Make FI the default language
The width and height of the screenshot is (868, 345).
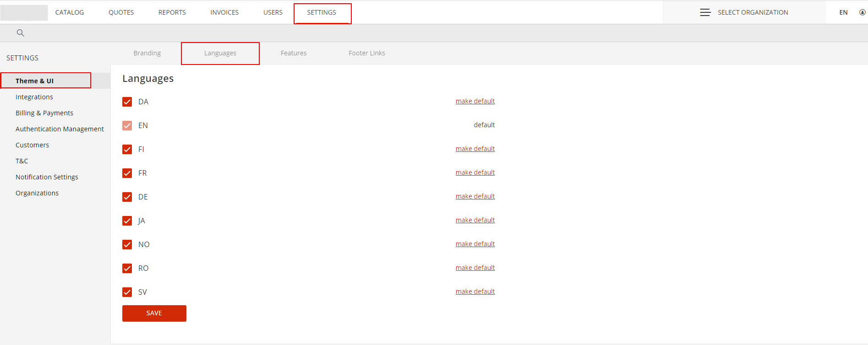coord(475,149)
